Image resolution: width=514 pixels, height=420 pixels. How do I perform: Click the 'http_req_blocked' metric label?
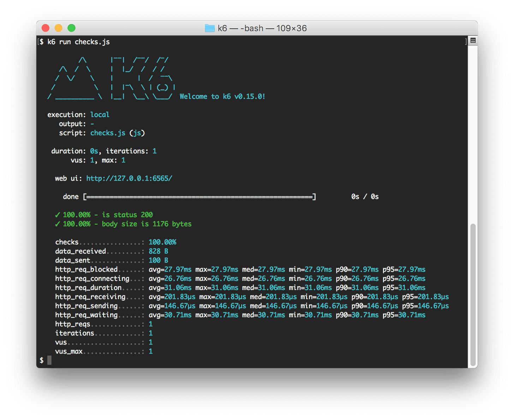[86, 270]
